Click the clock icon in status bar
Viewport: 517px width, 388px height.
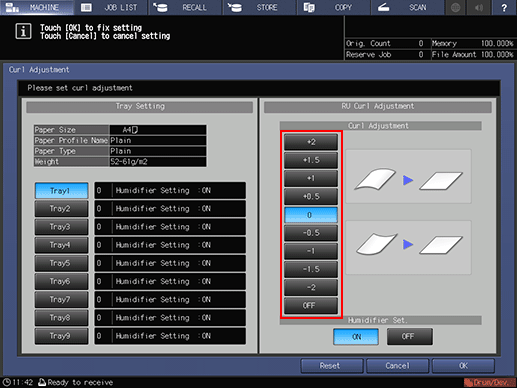coord(7,382)
